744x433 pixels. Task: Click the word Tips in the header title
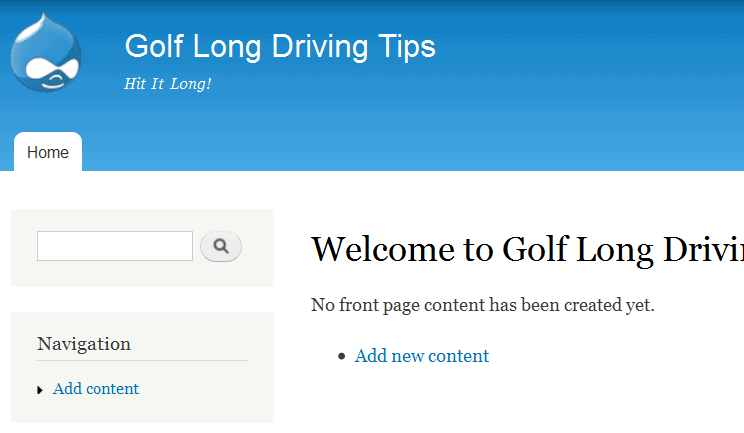click(407, 47)
